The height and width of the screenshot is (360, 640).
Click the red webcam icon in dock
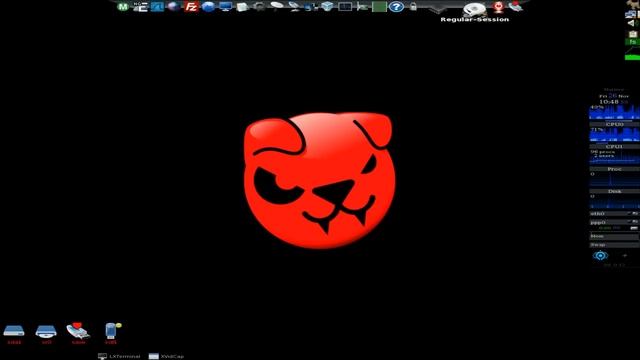coord(498,7)
